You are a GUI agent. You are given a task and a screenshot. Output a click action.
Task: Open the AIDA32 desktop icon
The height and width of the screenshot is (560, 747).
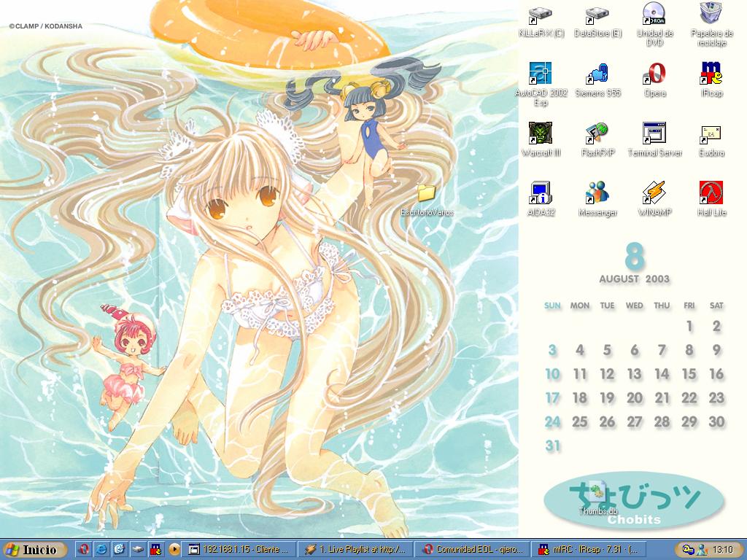coord(541,199)
